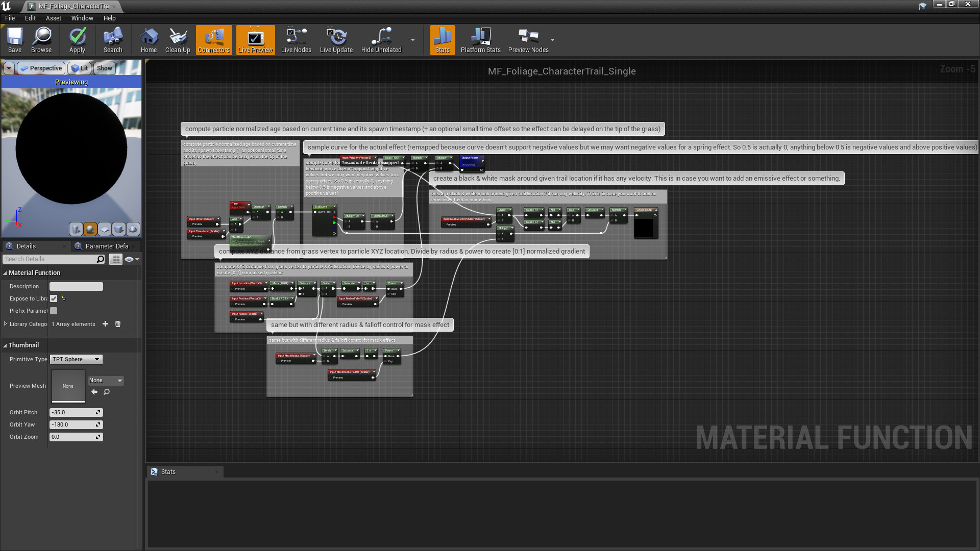
Task: Apply changes with the Apply toolbar icon
Action: 77,40
